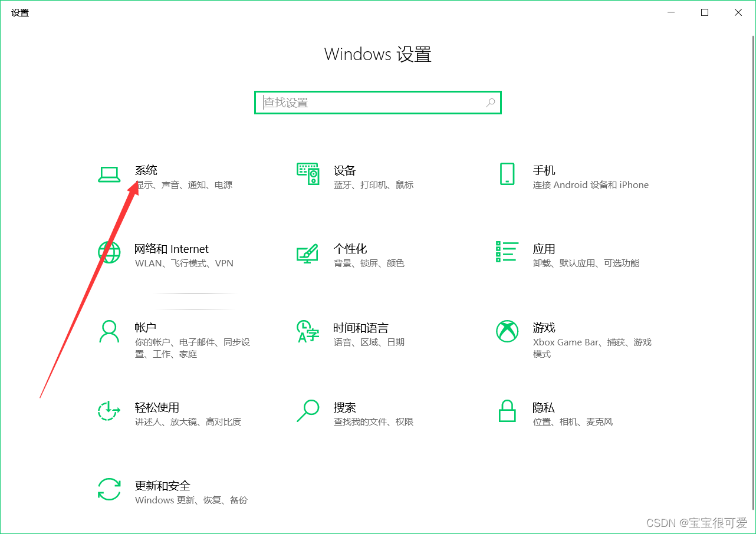Viewport: 756px width, 534px height.
Task: Open the Network globe icon
Action: 109,253
